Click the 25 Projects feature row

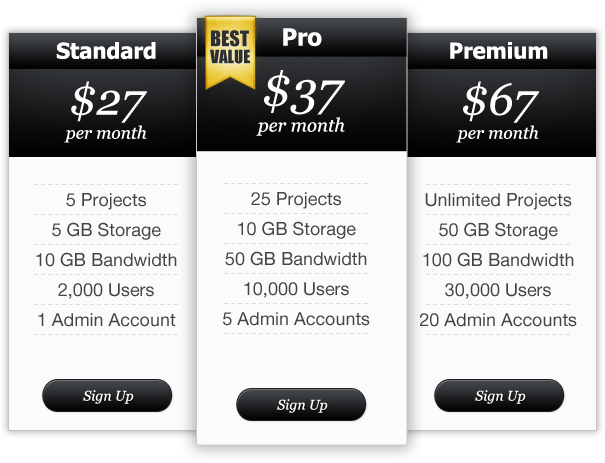click(296, 199)
